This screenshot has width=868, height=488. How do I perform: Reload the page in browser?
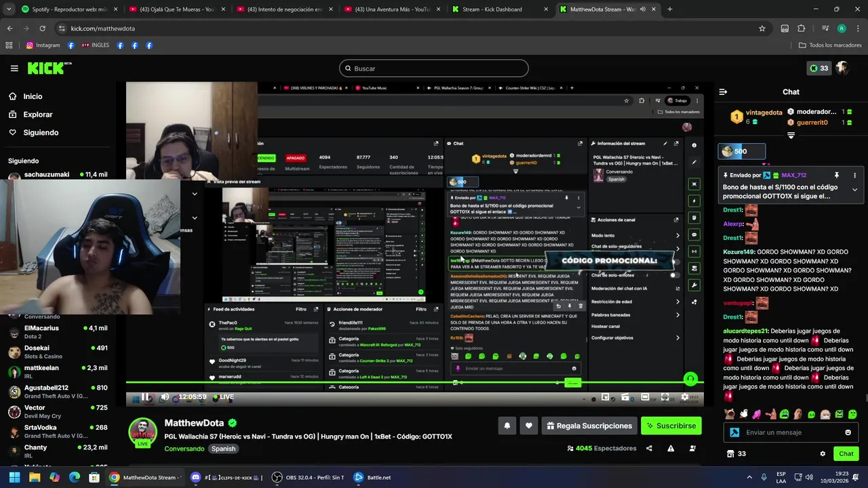pyautogui.click(x=42, y=28)
